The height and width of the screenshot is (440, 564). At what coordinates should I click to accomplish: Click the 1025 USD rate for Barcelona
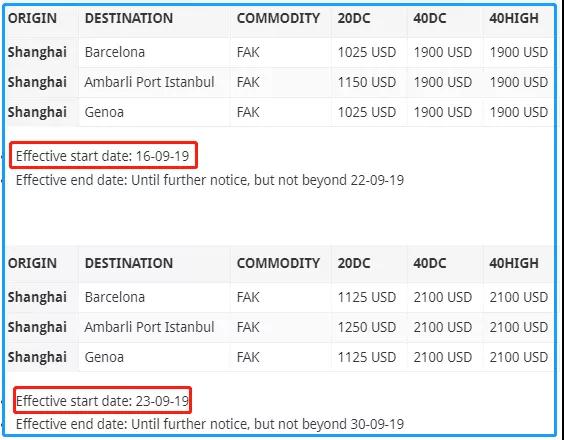point(367,53)
